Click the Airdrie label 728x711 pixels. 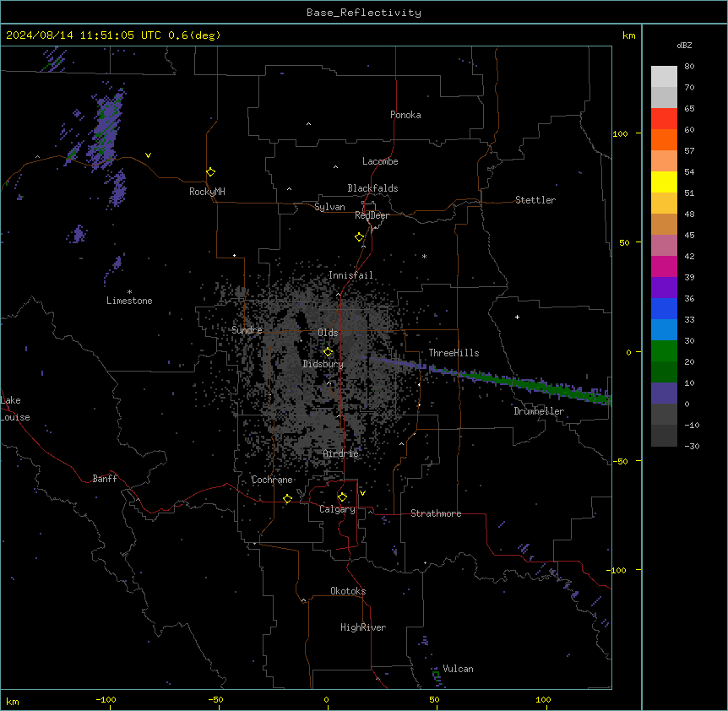click(x=340, y=453)
